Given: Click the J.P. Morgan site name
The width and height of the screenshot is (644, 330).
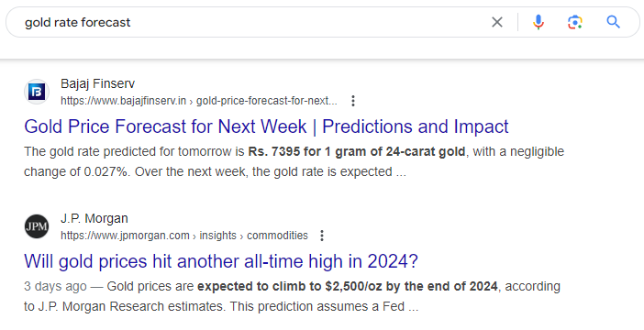Looking at the screenshot, I should (x=94, y=218).
